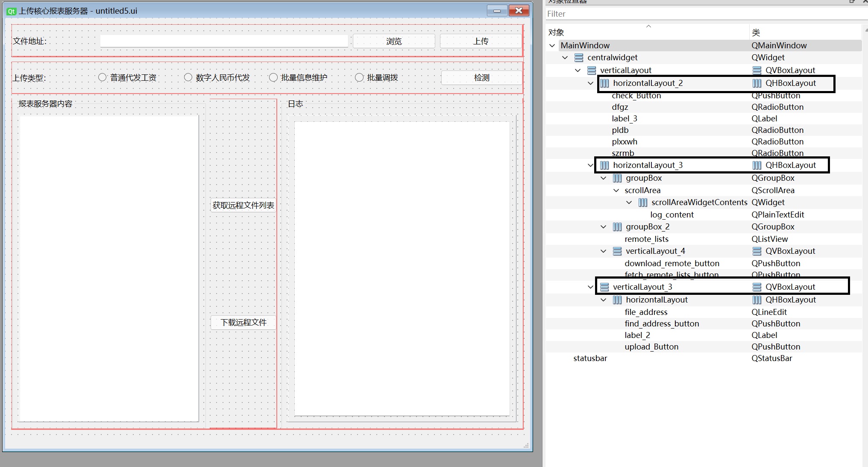Select the plxxwh tree row
This screenshot has width=868, height=467.
704,142
